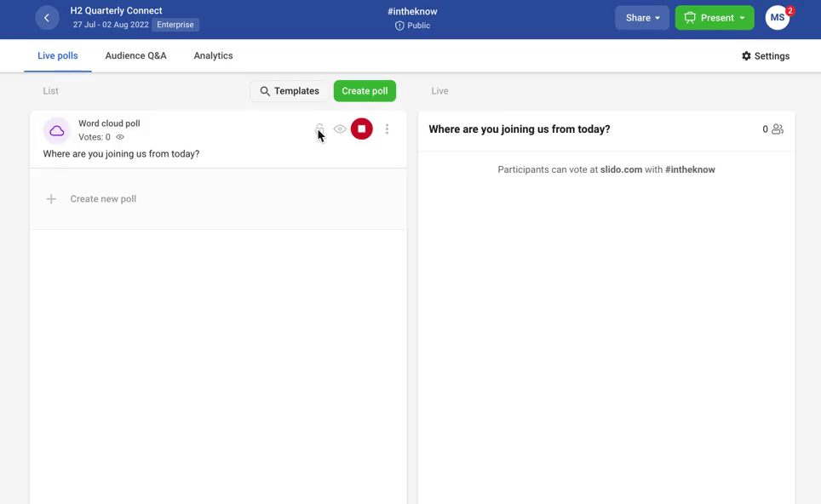Expand the Share dropdown
Screen dimensions: 821x504
(x=642, y=18)
